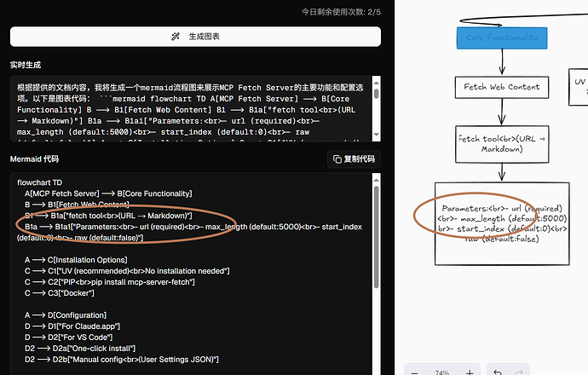Image resolution: width=588 pixels, height=375 pixels.
Task: Click the 复制代码 copy code button
Action: tap(354, 159)
